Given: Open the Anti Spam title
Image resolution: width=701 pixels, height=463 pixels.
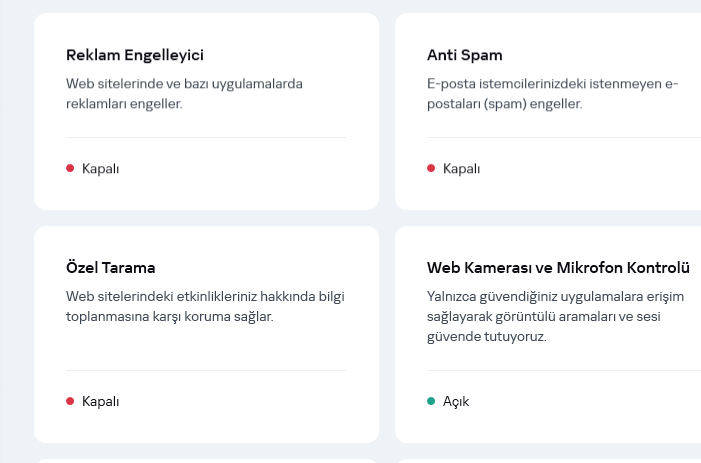Looking at the screenshot, I should pos(465,55).
